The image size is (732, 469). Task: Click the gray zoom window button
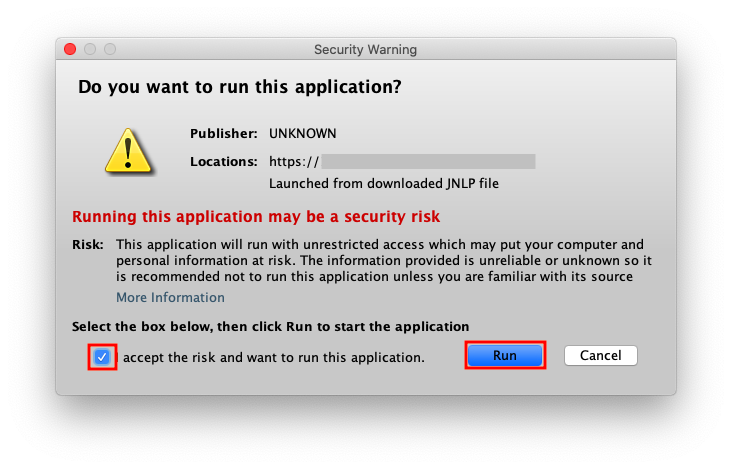pos(110,49)
